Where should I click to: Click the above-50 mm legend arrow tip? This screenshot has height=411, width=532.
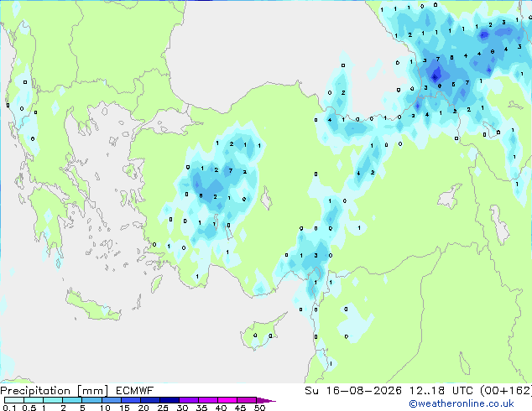pos(266,400)
